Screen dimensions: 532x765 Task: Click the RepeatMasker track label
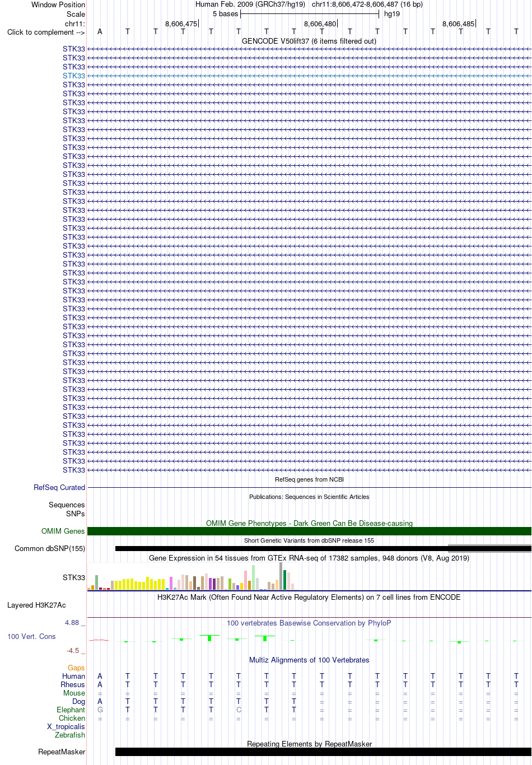pos(62,752)
